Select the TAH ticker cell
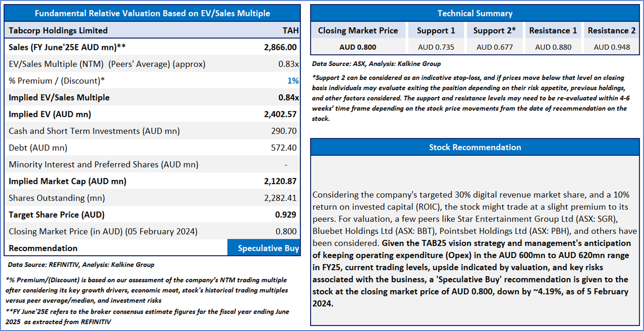The image size is (644, 331). click(290, 31)
